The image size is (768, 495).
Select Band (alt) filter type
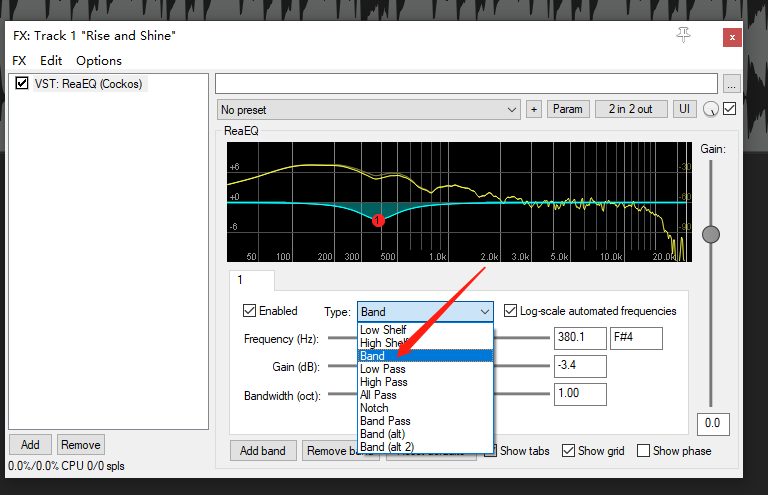[x=425, y=434]
